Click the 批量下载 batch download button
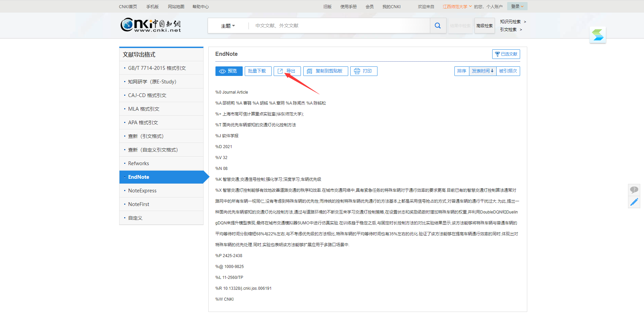644x316 pixels. (258, 71)
